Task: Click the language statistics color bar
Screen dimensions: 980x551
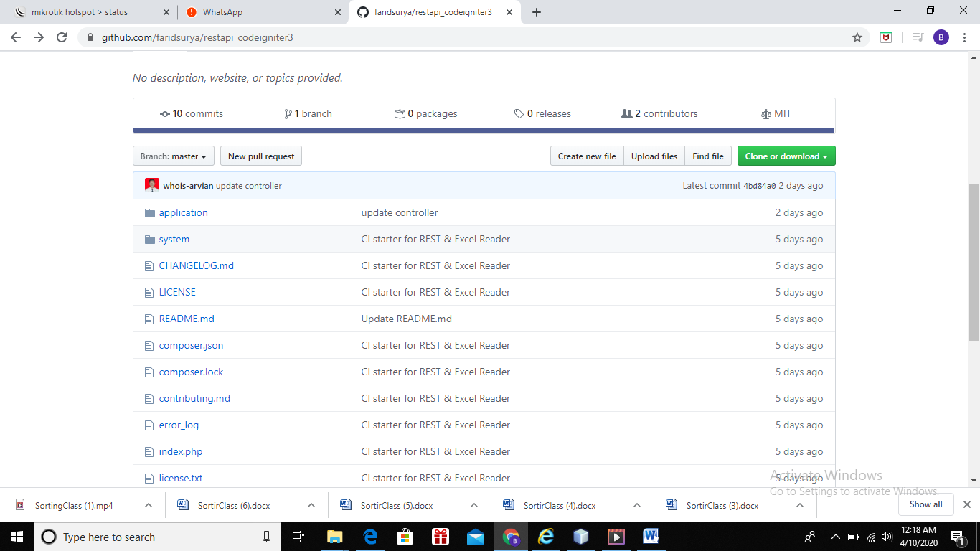Action: coord(484,131)
